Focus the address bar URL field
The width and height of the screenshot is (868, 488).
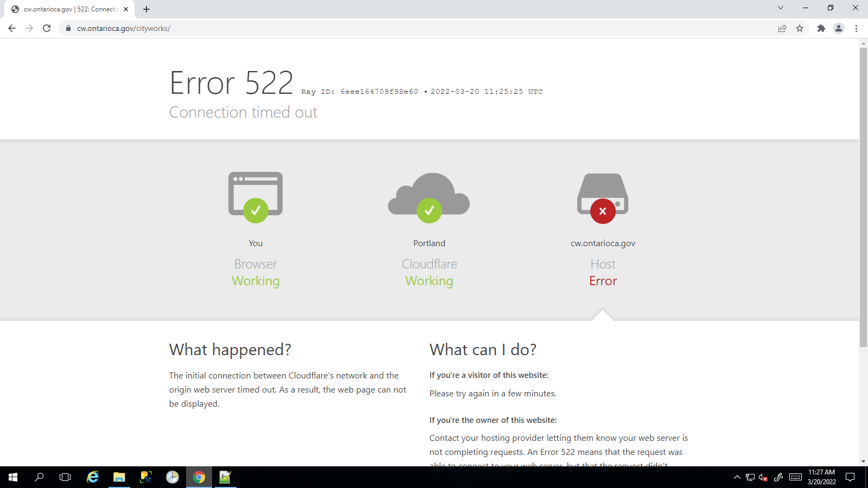click(418, 28)
